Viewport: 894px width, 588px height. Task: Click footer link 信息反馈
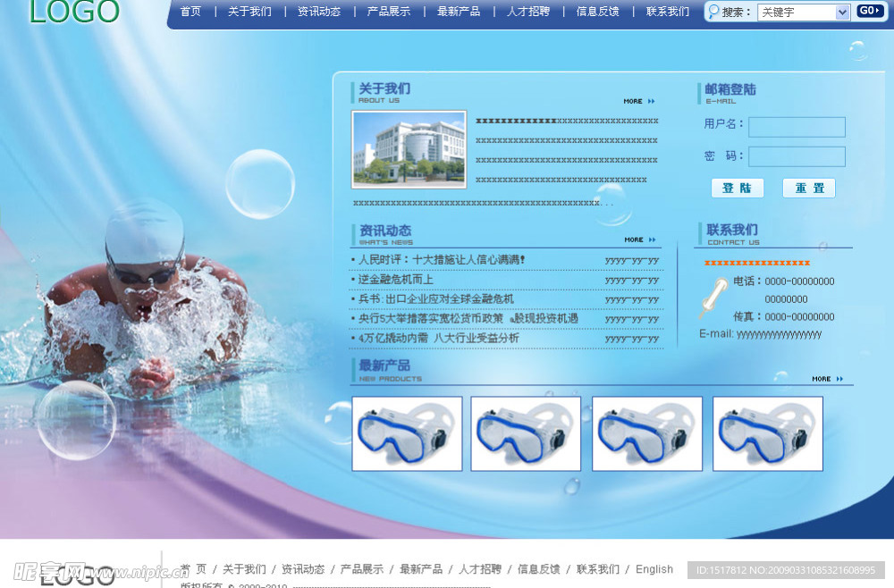point(539,568)
